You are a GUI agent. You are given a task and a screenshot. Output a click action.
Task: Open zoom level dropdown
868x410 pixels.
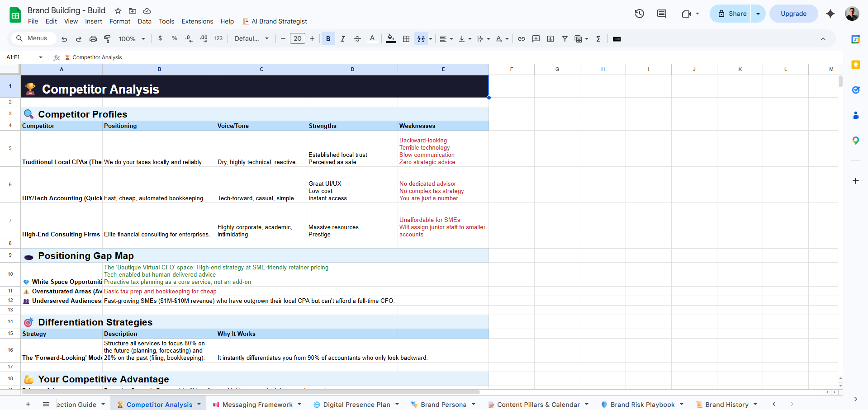coord(132,39)
